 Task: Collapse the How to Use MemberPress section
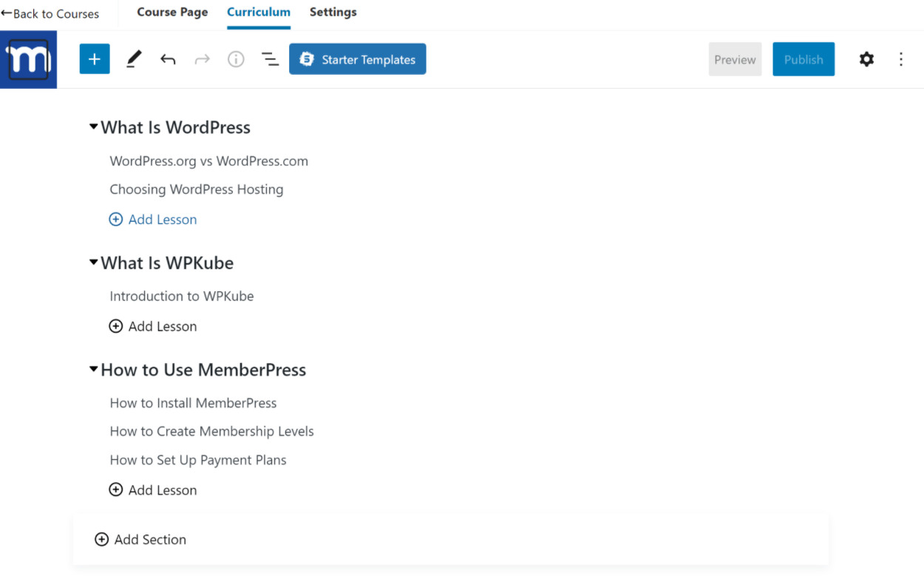pos(94,369)
